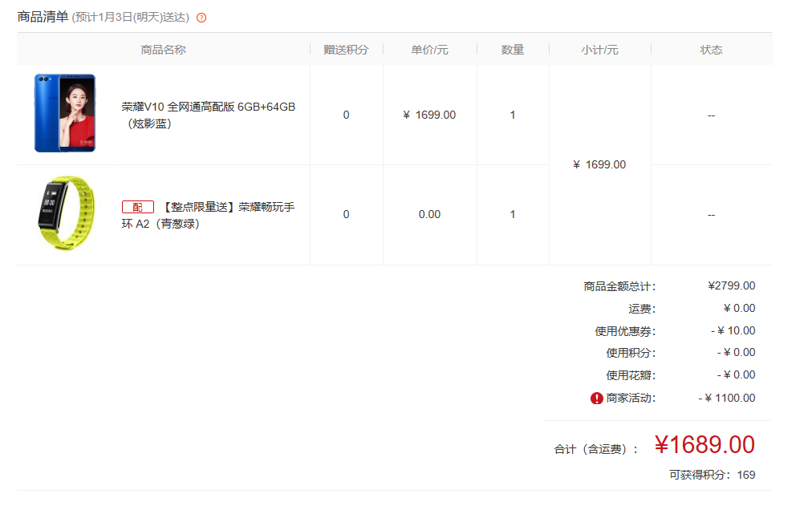Click the 运费 label
The image size is (812, 510).
642,309
